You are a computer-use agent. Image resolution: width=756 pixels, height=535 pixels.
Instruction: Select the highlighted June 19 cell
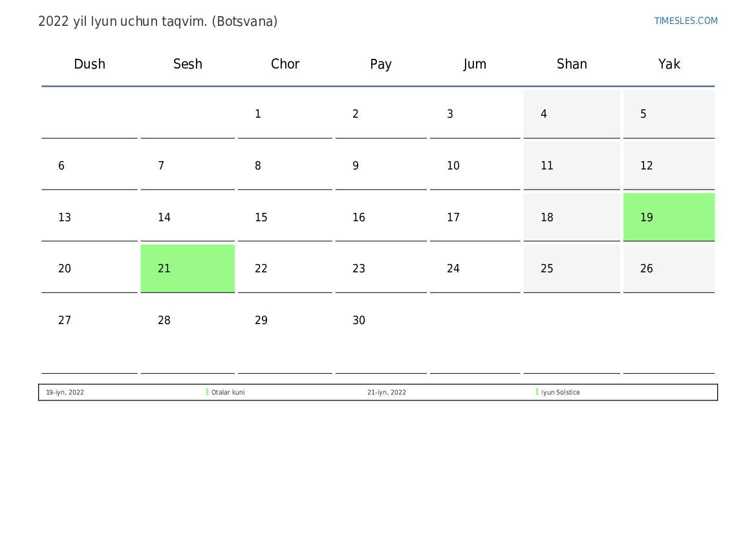tap(669, 217)
